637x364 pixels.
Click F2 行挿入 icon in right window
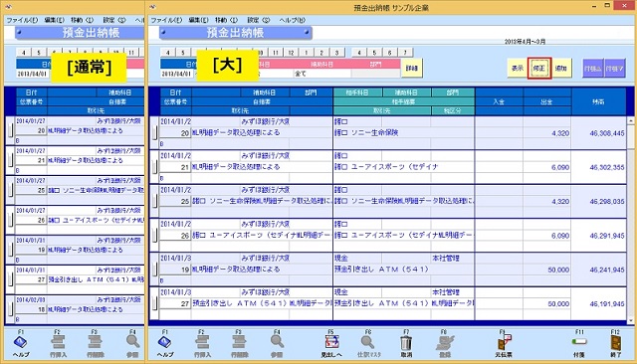pyautogui.click(x=202, y=342)
